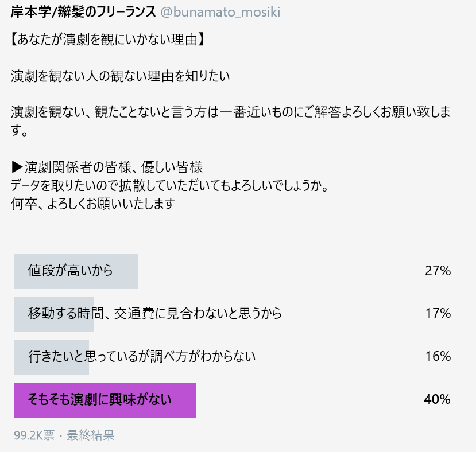This screenshot has height=452, width=476.
Task: Click the 16% poll percentage
Action: (438, 356)
